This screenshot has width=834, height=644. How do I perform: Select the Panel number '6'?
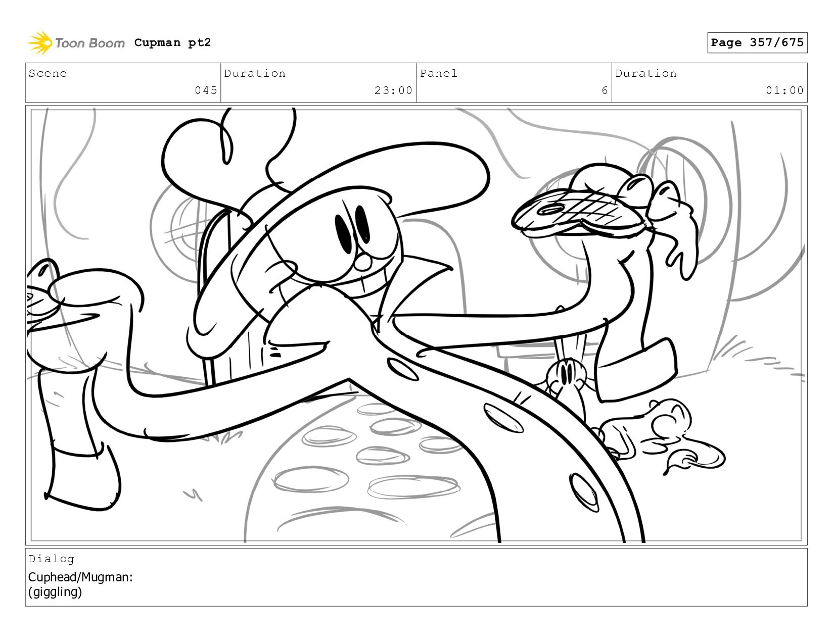(605, 90)
